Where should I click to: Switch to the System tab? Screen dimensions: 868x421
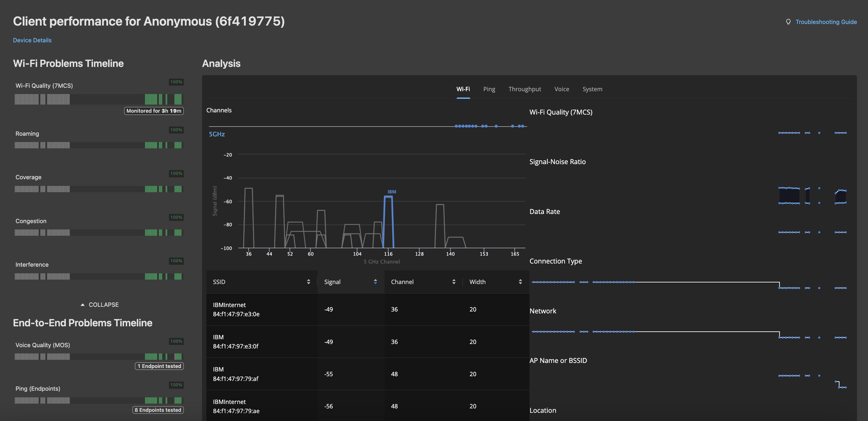coord(592,89)
